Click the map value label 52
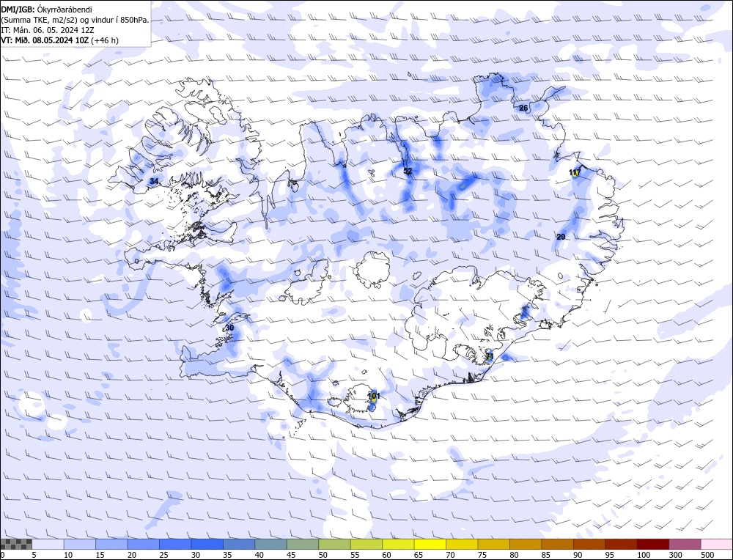Viewport: 733px width, 560px height. click(x=408, y=171)
